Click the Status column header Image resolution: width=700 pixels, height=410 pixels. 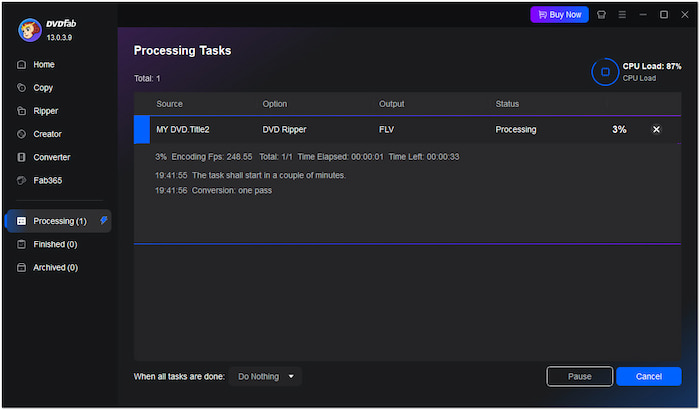(508, 104)
